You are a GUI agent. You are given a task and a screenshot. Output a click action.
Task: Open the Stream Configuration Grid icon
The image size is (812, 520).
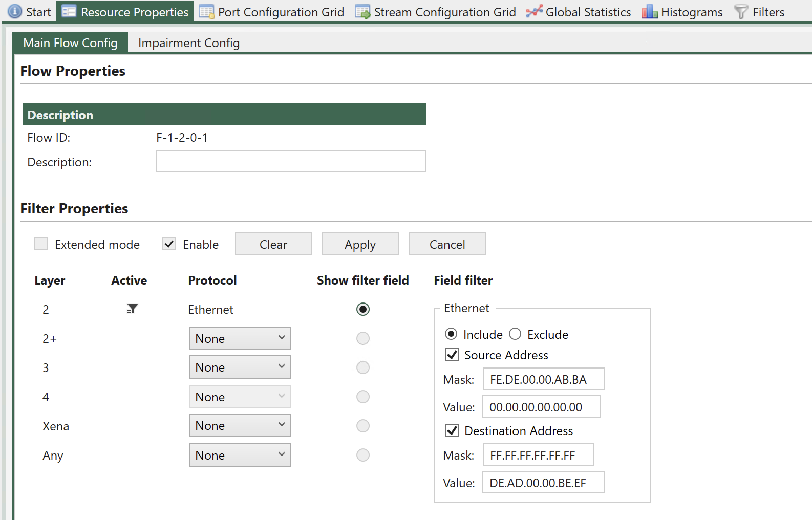point(362,11)
